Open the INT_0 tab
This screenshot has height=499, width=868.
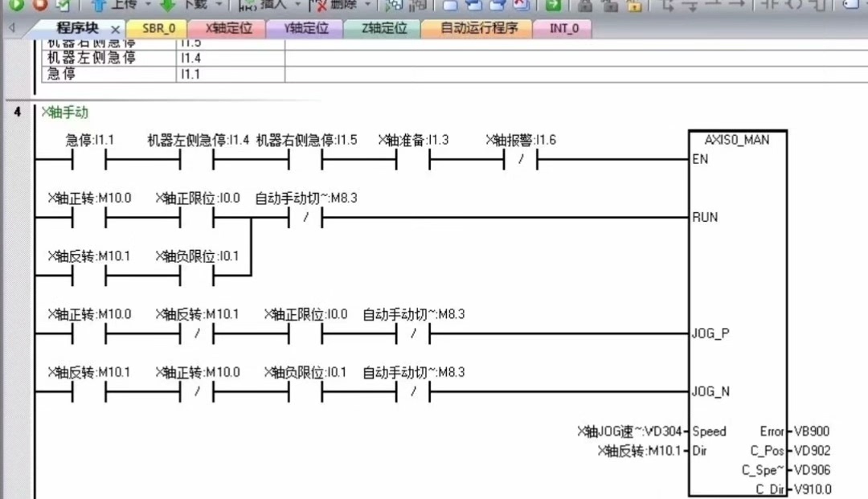pos(564,28)
